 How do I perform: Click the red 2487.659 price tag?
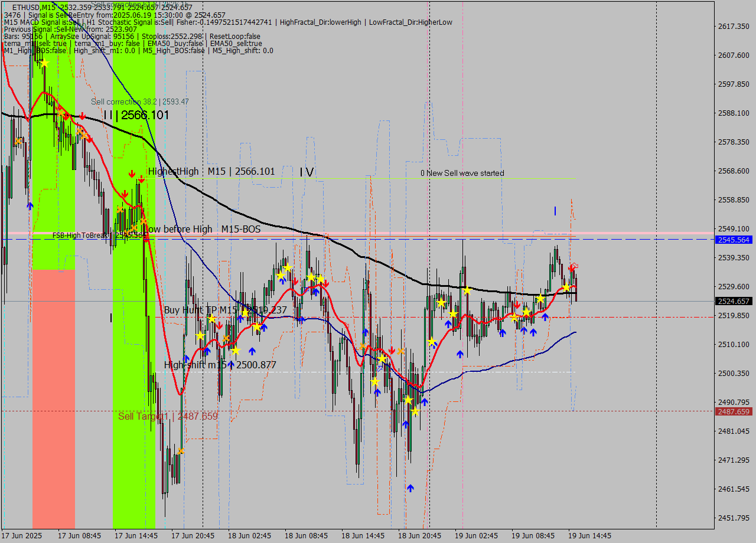tap(732, 411)
